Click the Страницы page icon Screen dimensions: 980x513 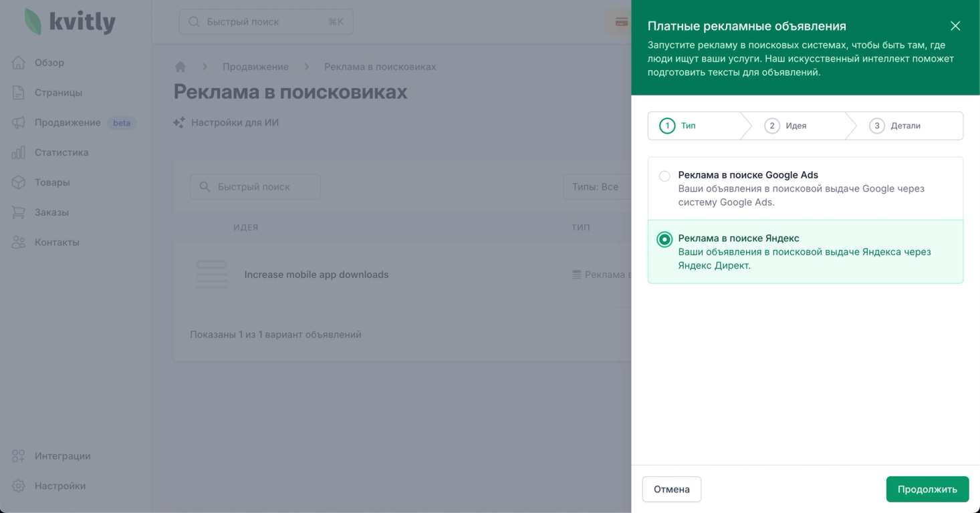pyautogui.click(x=19, y=93)
